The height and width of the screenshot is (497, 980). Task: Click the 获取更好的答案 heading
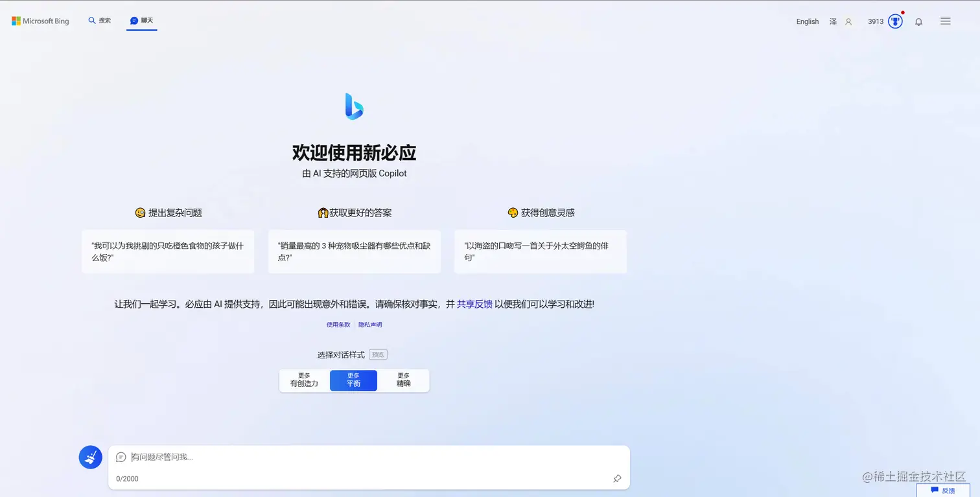(355, 213)
